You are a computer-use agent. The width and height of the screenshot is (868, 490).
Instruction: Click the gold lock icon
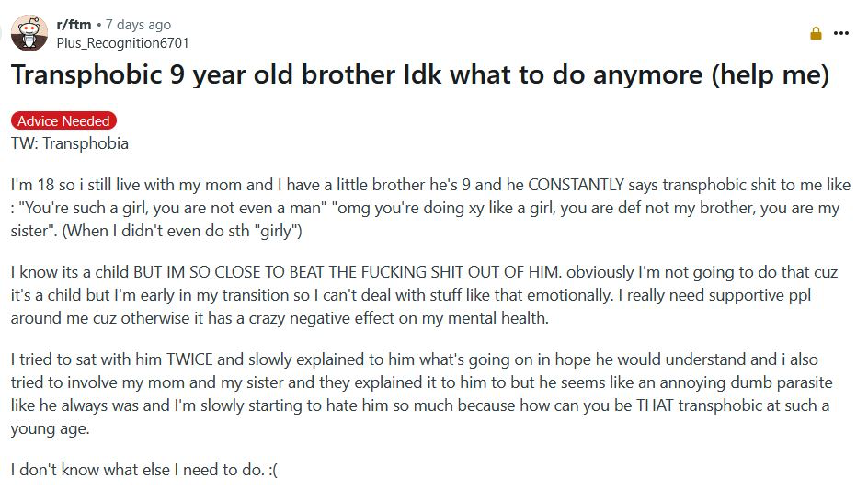tap(816, 34)
